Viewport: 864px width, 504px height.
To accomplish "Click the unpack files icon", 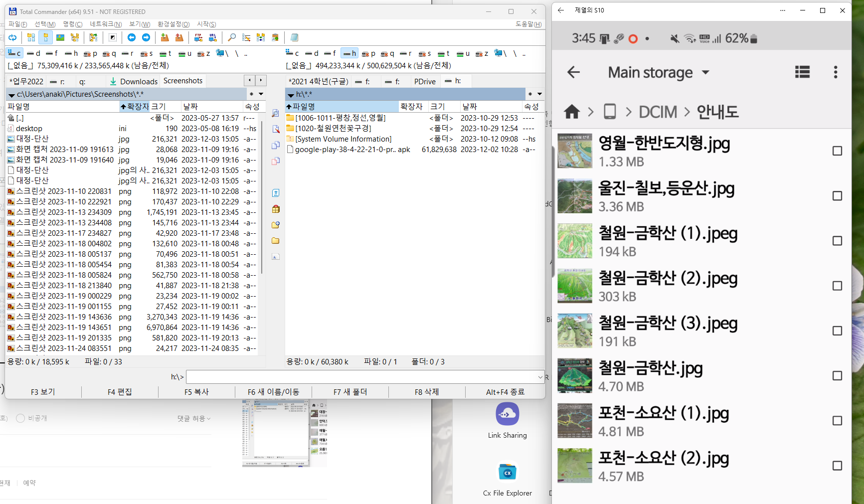I will (179, 37).
